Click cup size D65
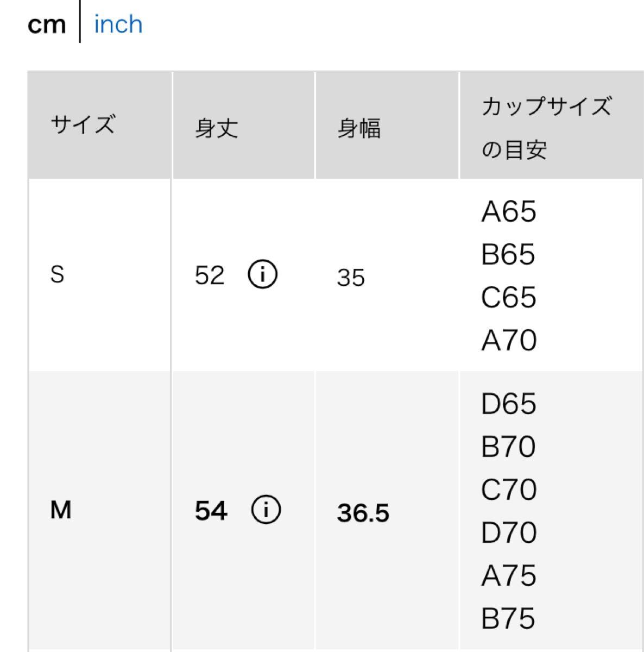Screen dimensions: 644x652 point(508,404)
